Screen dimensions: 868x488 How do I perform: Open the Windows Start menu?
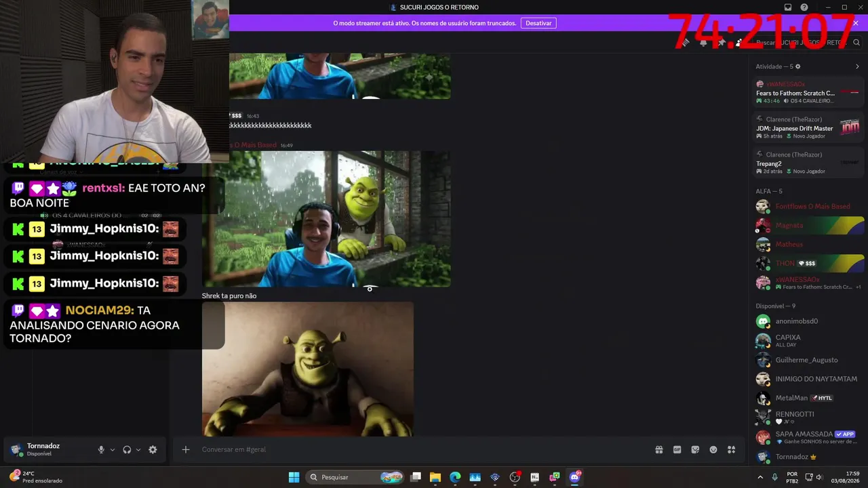294,477
